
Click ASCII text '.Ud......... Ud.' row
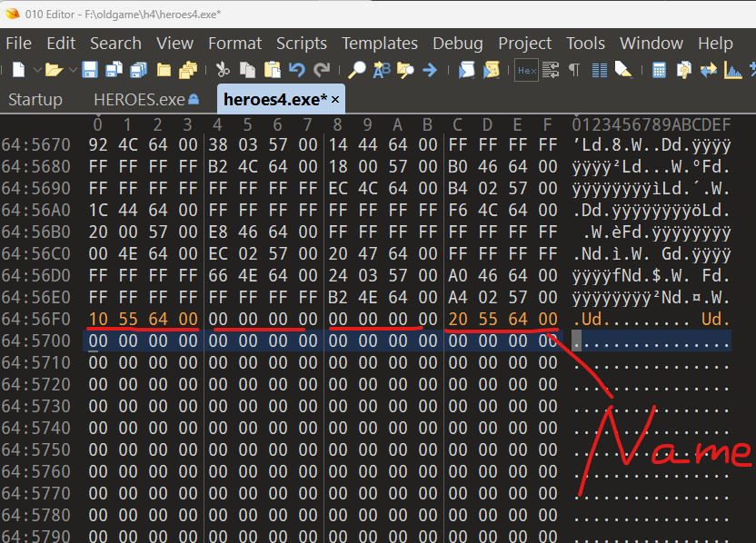click(x=652, y=319)
